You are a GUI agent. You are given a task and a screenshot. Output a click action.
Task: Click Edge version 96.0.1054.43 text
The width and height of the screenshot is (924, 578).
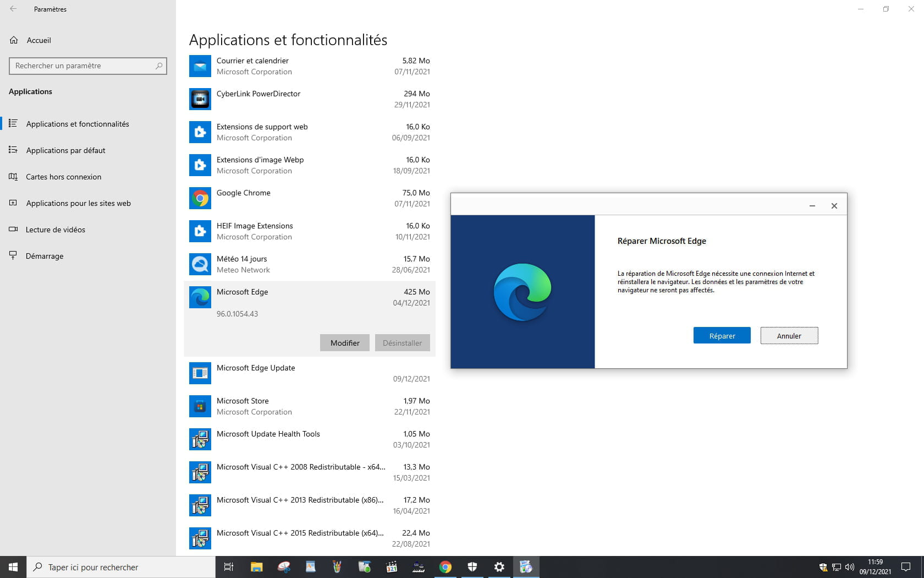[x=237, y=314]
